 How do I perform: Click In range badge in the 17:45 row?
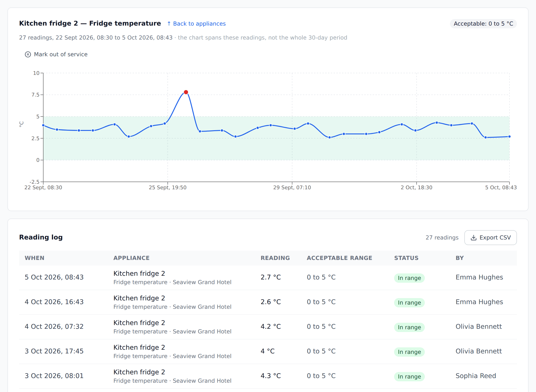pos(409,352)
